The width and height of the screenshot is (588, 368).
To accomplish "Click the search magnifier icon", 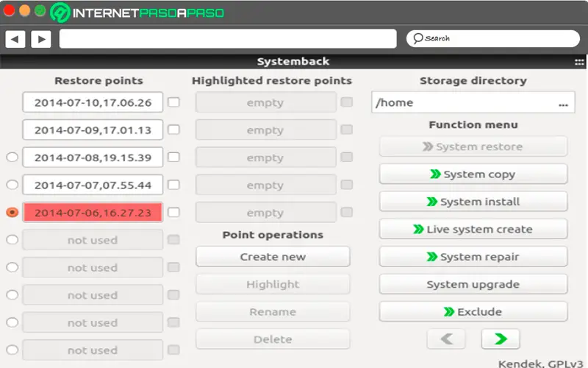I will point(417,38).
